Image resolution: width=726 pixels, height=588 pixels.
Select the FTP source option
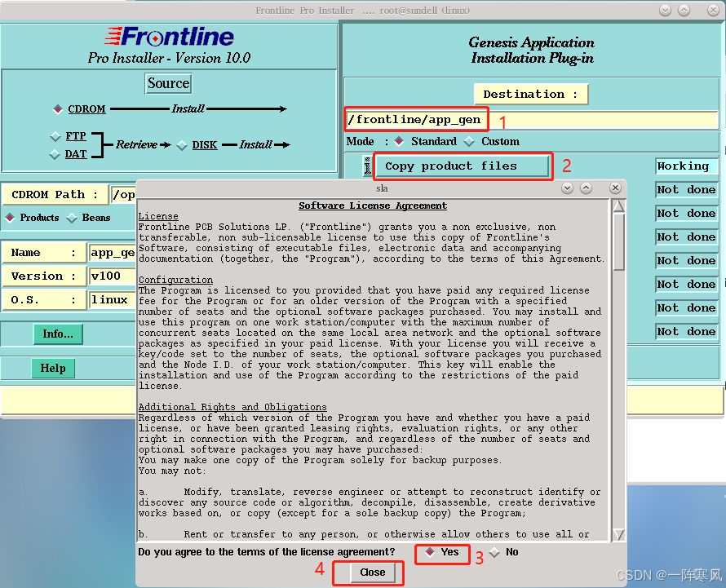pyautogui.click(x=55, y=136)
